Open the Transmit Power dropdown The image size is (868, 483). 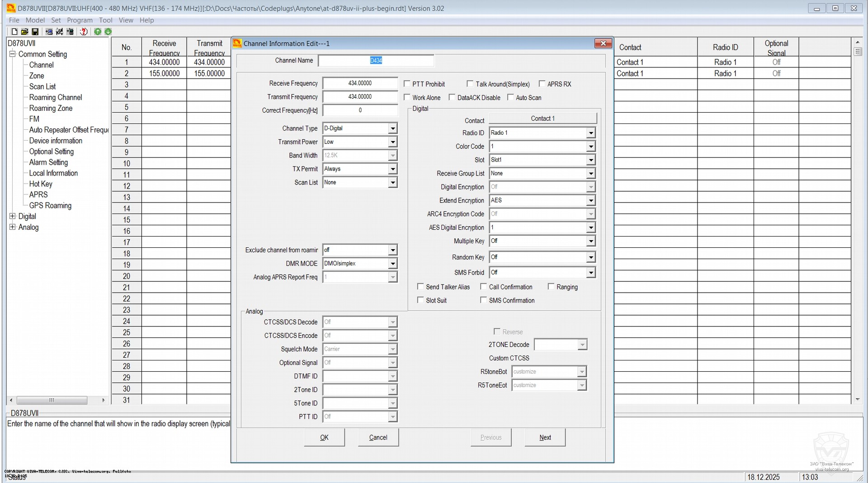(x=392, y=142)
